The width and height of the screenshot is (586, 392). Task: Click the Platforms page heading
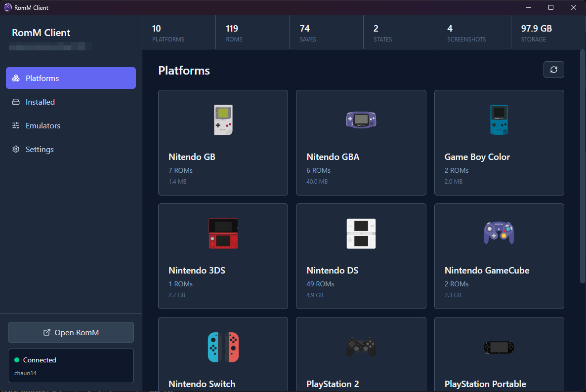(x=184, y=71)
